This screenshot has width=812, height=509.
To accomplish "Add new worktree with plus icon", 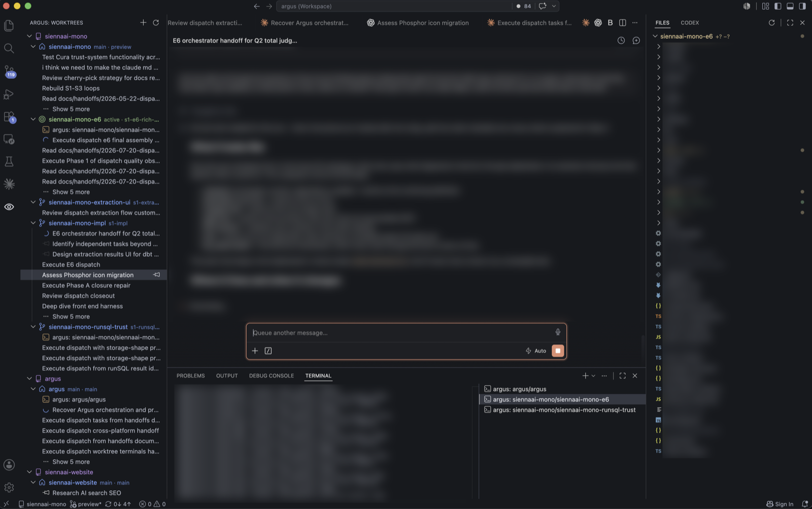I will (x=143, y=22).
